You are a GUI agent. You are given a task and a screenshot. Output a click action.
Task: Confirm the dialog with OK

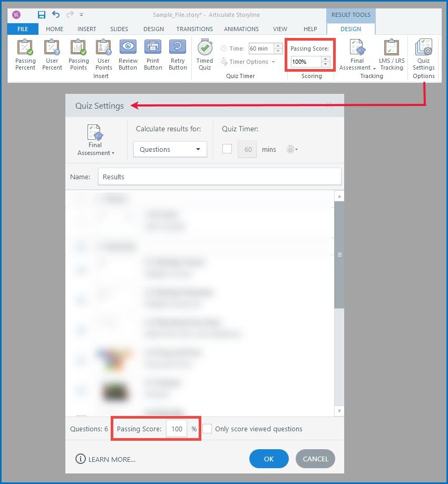click(x=269, y=459)
